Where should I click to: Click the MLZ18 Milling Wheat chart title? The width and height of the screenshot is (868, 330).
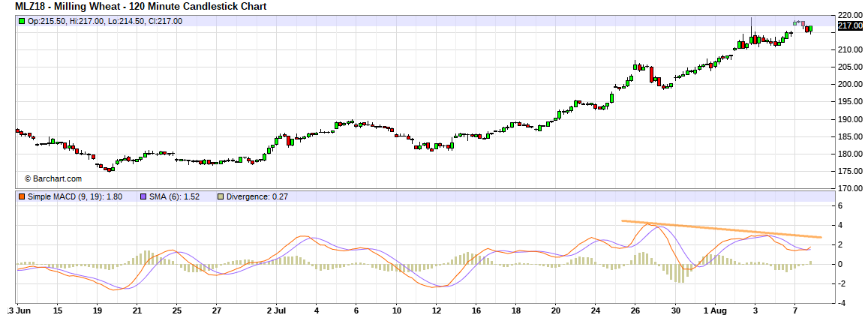click(140, 7)
